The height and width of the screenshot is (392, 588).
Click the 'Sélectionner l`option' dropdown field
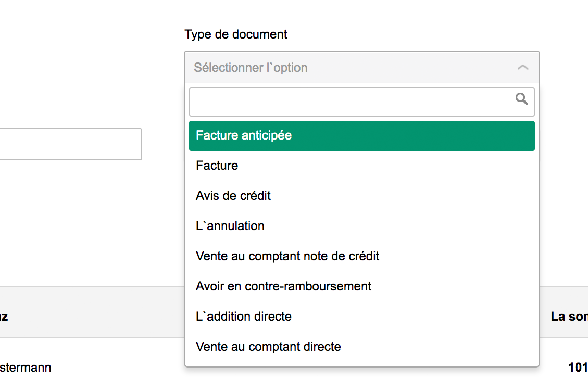361,68
